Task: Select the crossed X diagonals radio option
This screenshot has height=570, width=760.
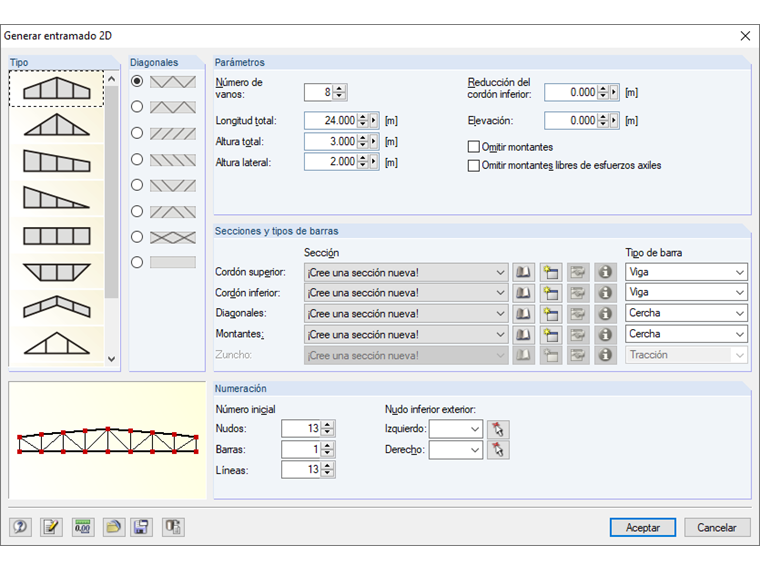Action: click(137, 237)
